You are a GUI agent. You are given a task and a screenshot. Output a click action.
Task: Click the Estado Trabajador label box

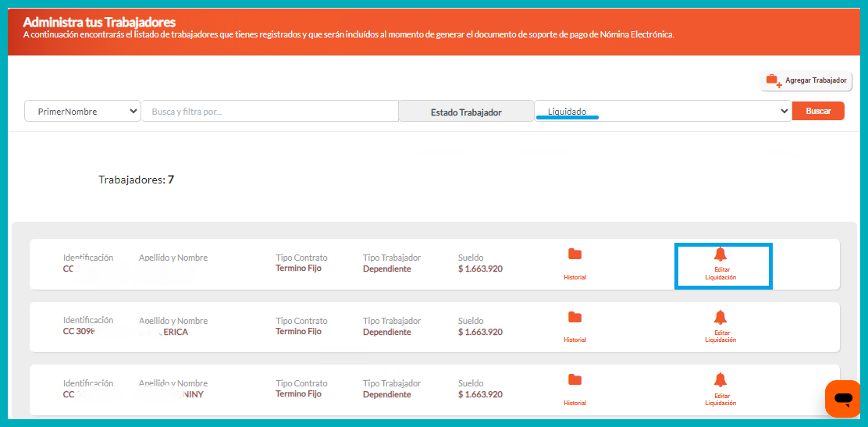(x=466, y=112)
